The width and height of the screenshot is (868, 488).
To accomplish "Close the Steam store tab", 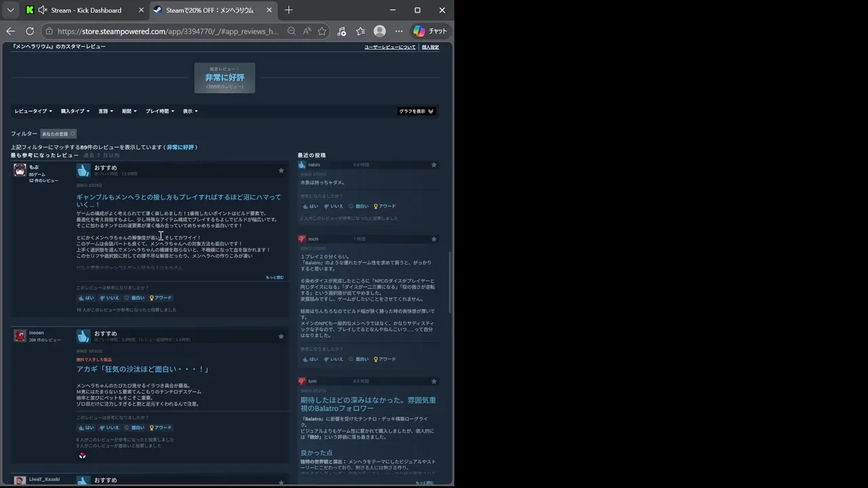I will click(269, 10).
